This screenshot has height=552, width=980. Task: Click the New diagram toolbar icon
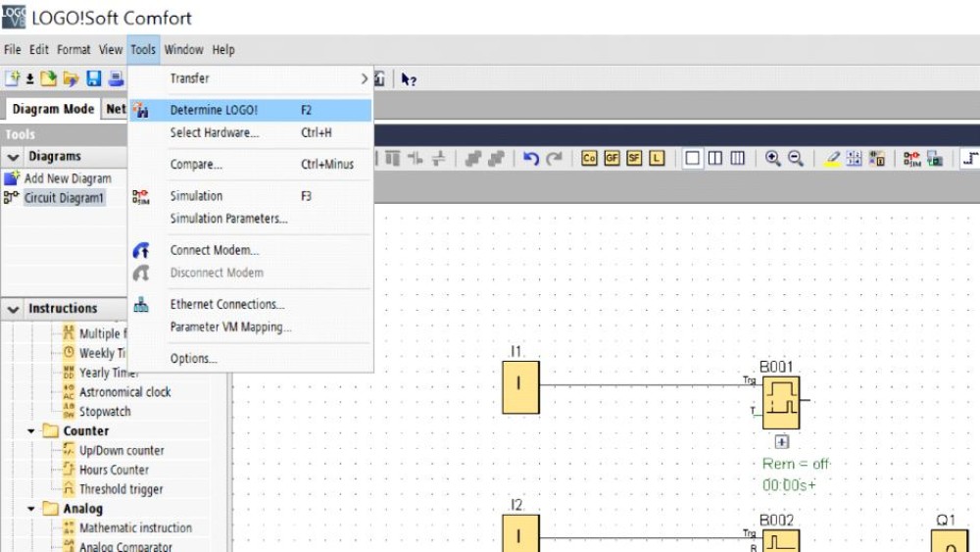coord(12,78)
